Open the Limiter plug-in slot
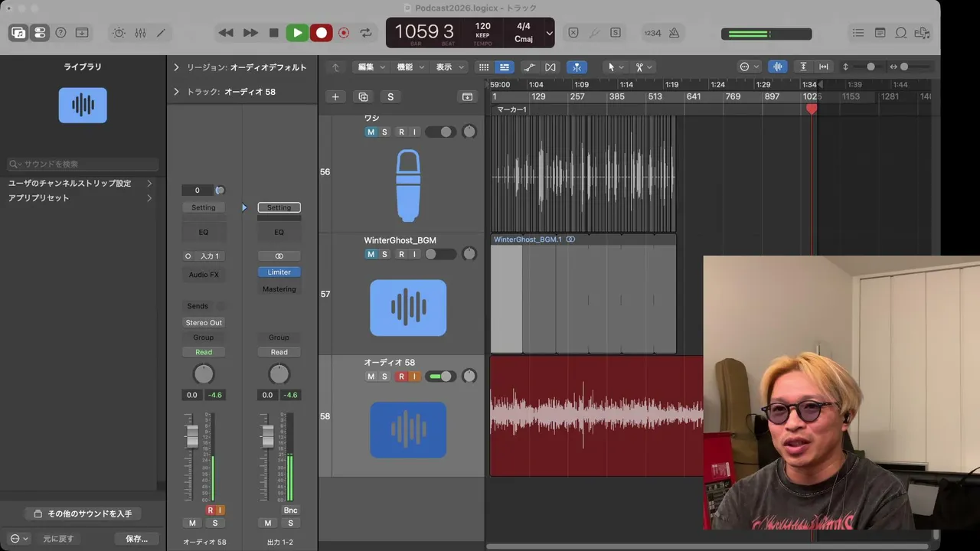The width and height of the screenshot is (980, 551). coord(279,272)
